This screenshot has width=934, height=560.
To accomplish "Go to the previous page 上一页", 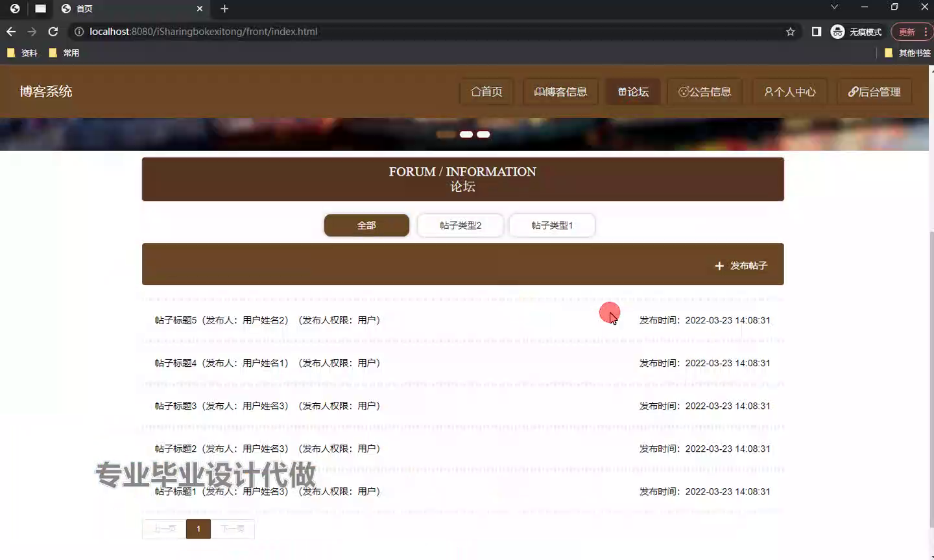I will 164,529.
